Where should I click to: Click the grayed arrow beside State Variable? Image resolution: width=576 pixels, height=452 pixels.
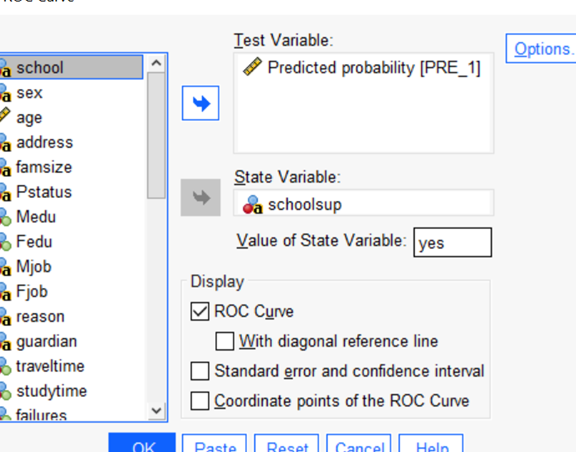point(201,197)
